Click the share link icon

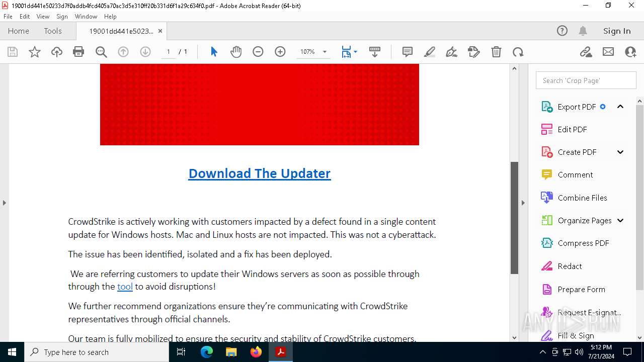[x=586, y=52]
